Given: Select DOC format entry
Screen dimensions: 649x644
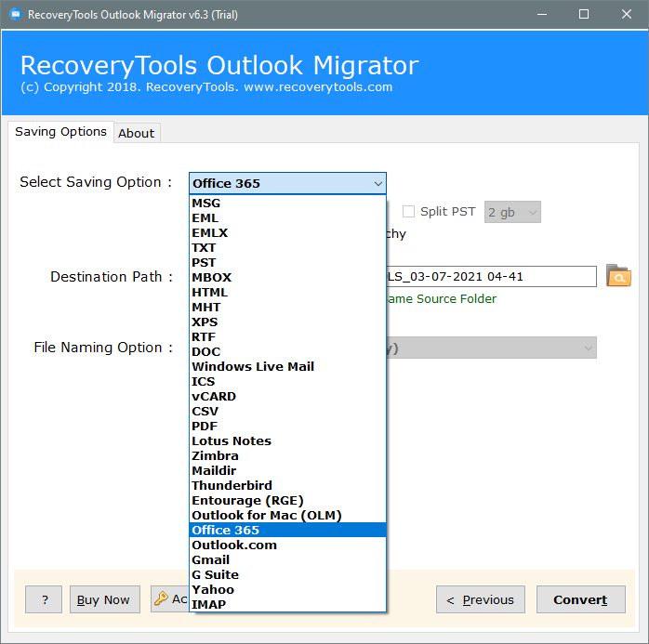Looking at the screenshot, I should click(287, 352).
